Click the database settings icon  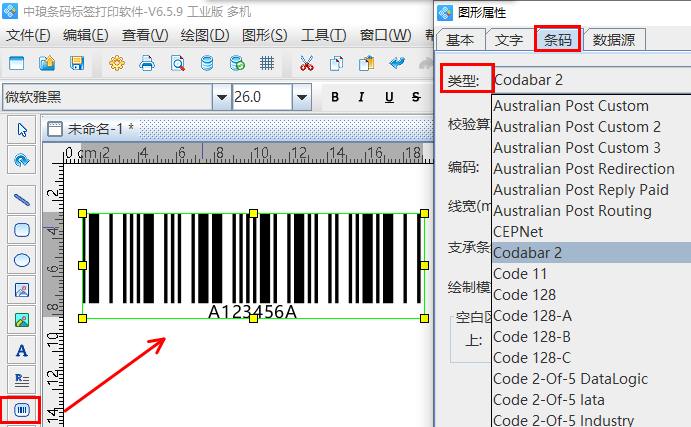click(207, 63)
